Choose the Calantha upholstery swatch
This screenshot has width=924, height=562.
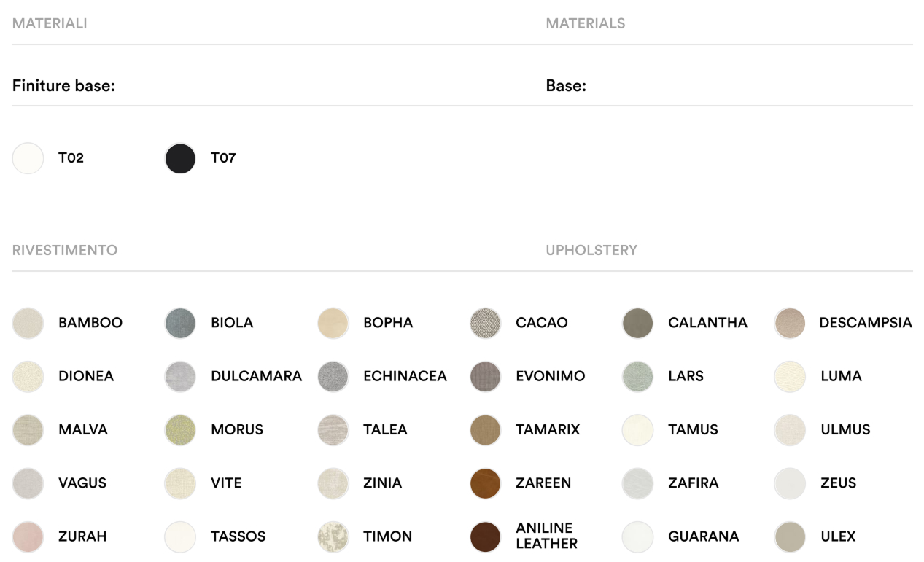637,323
